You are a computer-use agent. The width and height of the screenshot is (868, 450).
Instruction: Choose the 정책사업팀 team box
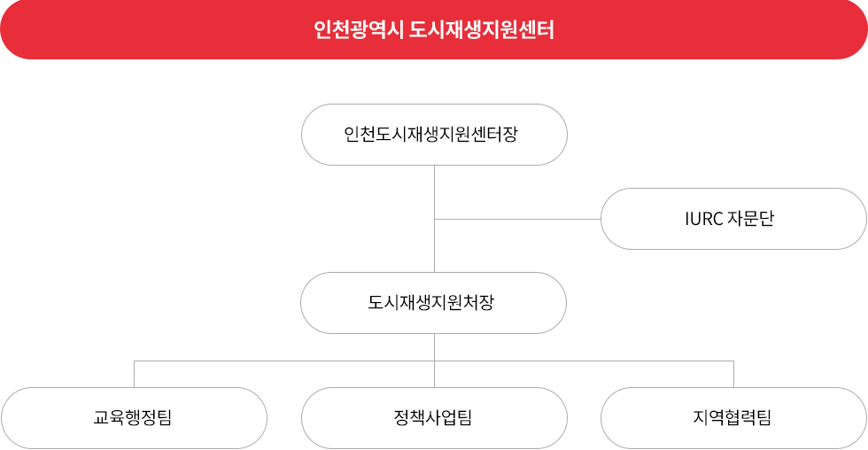[x=434, y=418]
